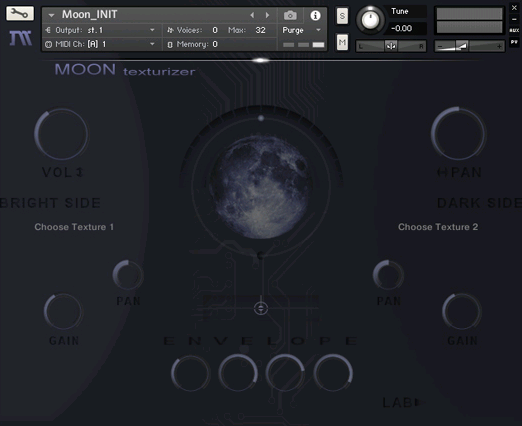
Task: Click Choose Texture 2
Action: coord(438,227)
